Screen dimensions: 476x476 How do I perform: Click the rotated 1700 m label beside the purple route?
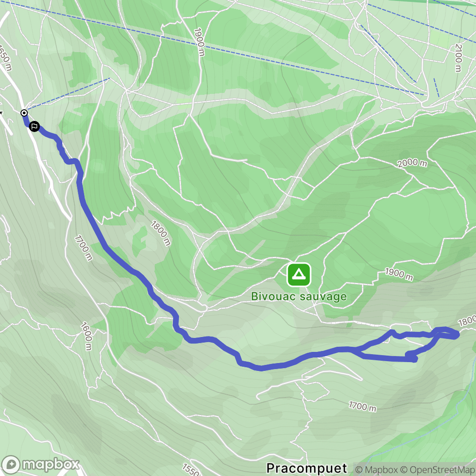83,248
